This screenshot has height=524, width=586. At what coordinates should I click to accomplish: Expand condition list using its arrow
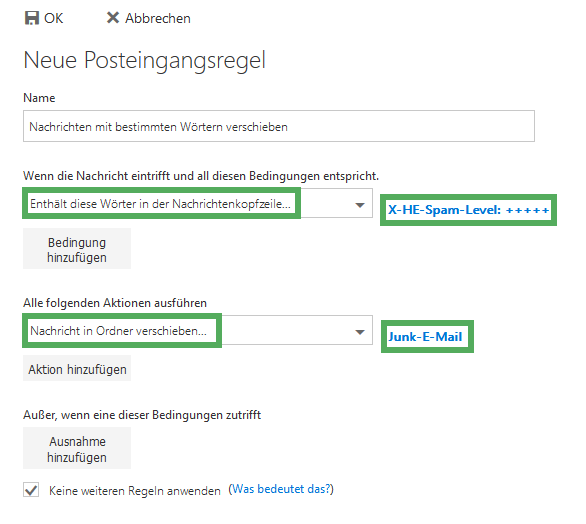point(360,205)
